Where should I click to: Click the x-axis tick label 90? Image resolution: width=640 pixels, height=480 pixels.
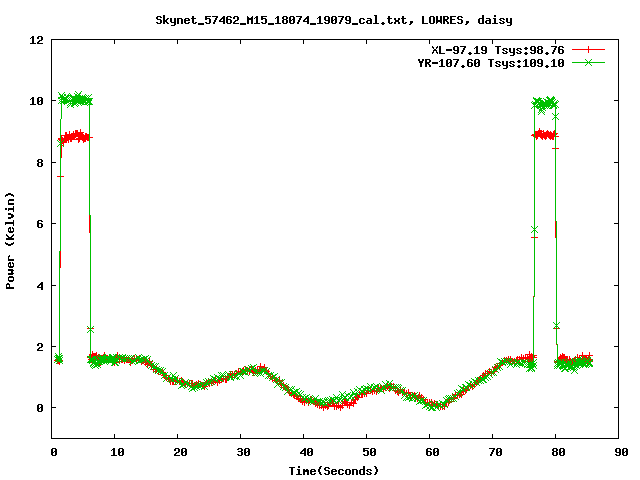tap(621, 452)
